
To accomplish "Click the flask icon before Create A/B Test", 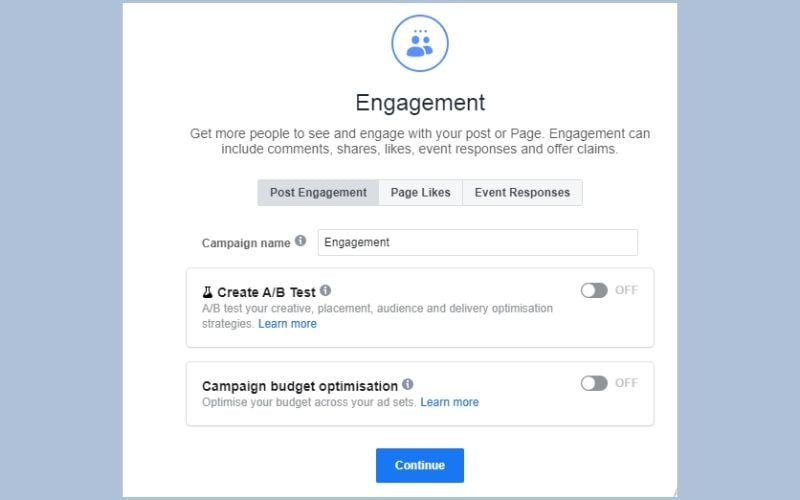I will coord(208,292).
